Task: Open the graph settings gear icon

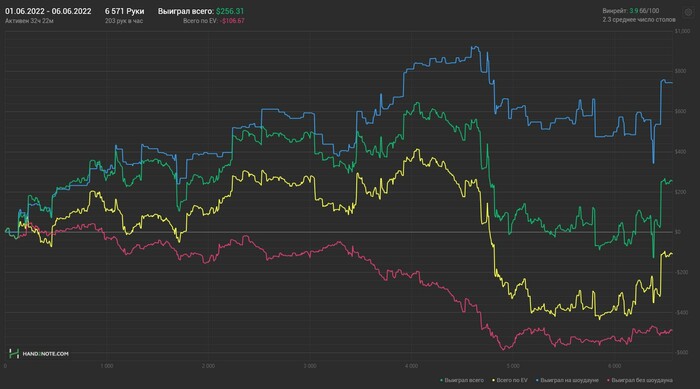Action: (688, 13)
